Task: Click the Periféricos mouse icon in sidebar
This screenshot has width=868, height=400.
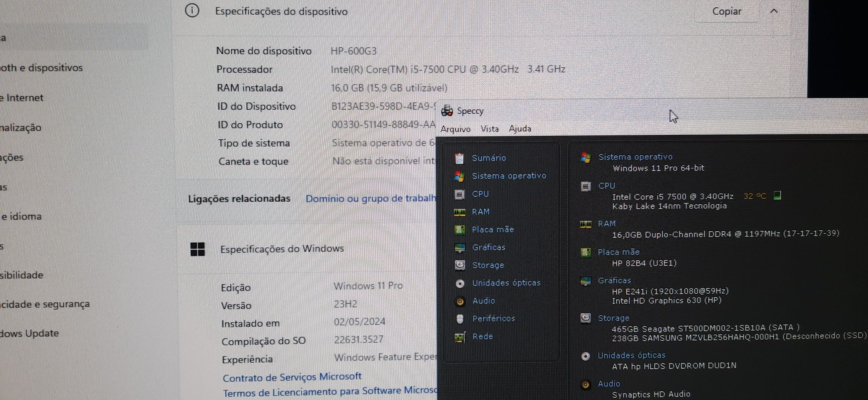Action: (460, 319)
